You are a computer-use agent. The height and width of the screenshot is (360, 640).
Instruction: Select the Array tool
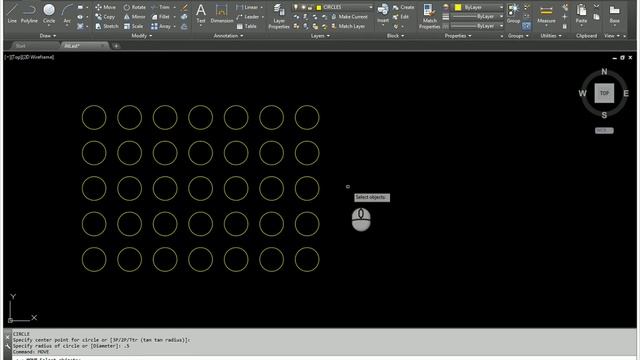161,26
